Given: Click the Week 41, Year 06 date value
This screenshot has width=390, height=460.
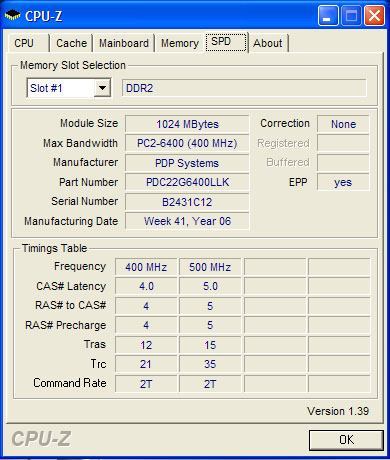Looking at the screenshot, I should click(187, 221).
